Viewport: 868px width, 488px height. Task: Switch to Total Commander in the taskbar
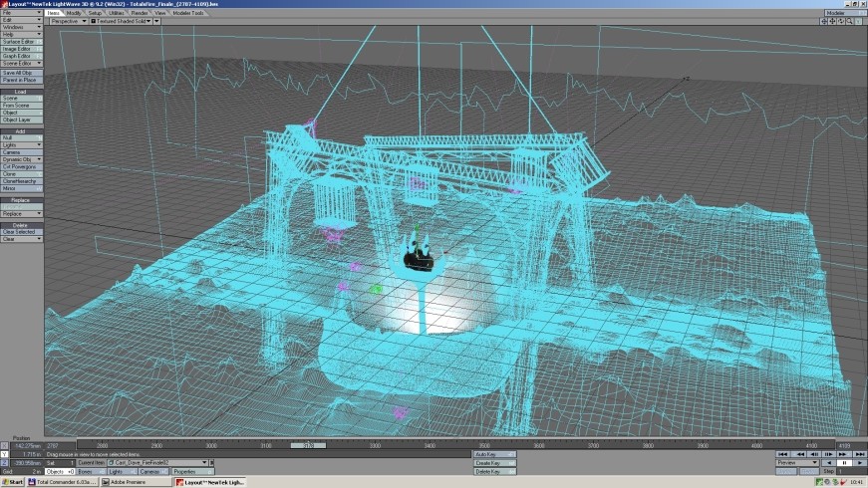60,482
